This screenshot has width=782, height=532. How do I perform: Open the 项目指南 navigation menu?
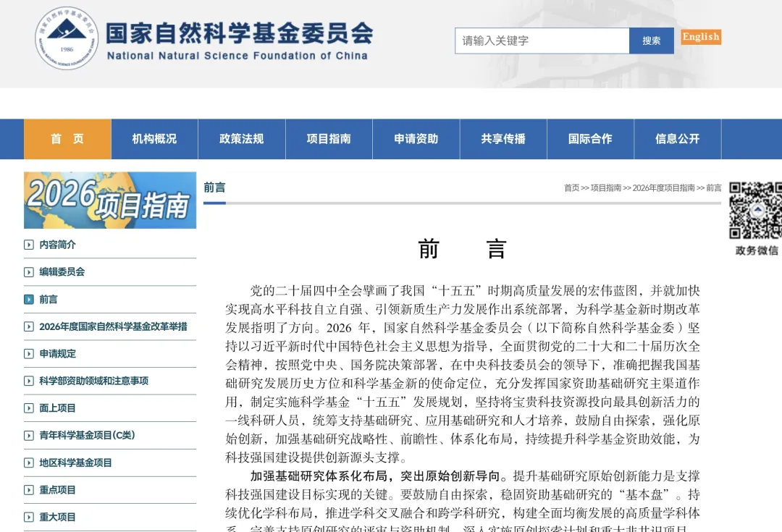coord(329,139)
